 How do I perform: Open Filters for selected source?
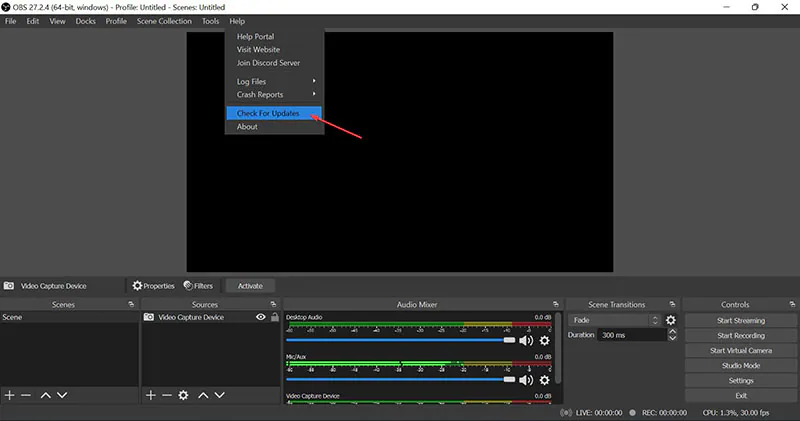tap(198, 286)
